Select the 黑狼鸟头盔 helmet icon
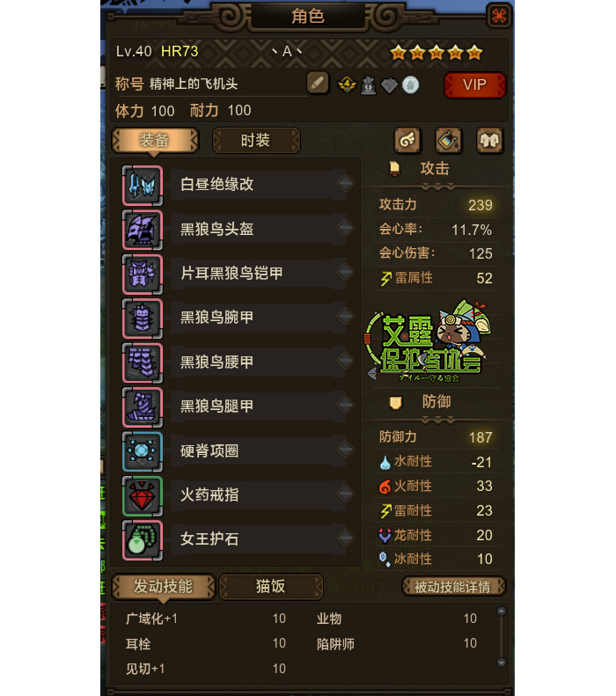This screenshot has height=696, width=616. (142, 230)
